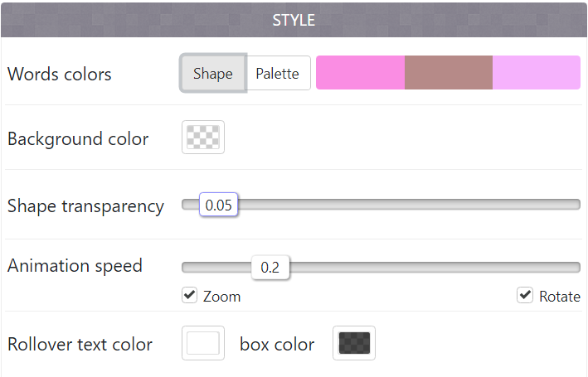The image size is (588, 377).
Task: Click the Animation speed 0.2 handle
Action: pos(270,267)
